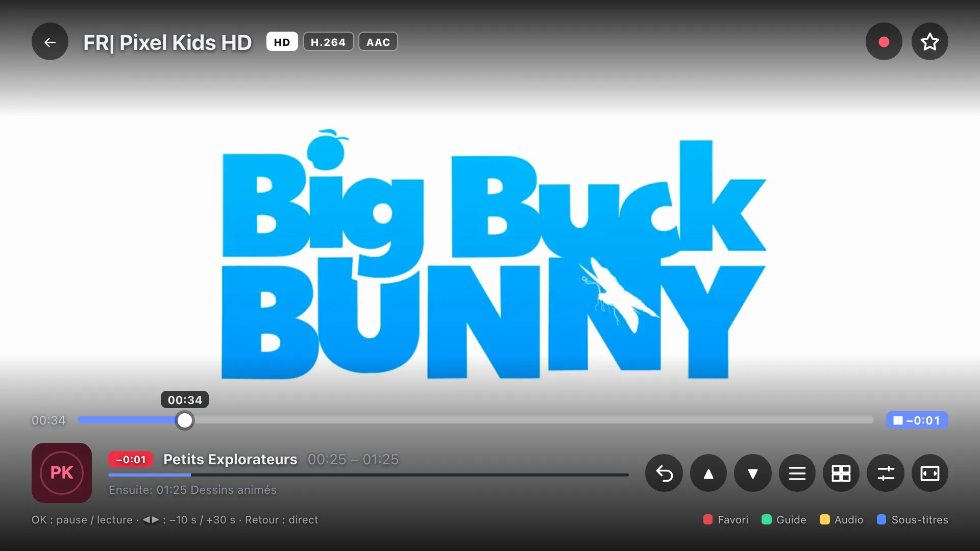Image resolution: width=980 pixels, height=551 pixels.
Task: Open the channel list menu icon
Action: [797, 473]
